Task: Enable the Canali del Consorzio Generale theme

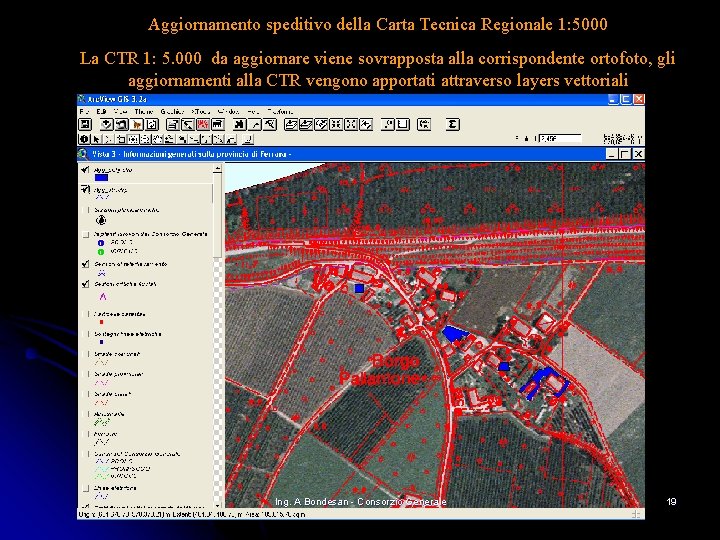Action: click(x=85, y=454)
